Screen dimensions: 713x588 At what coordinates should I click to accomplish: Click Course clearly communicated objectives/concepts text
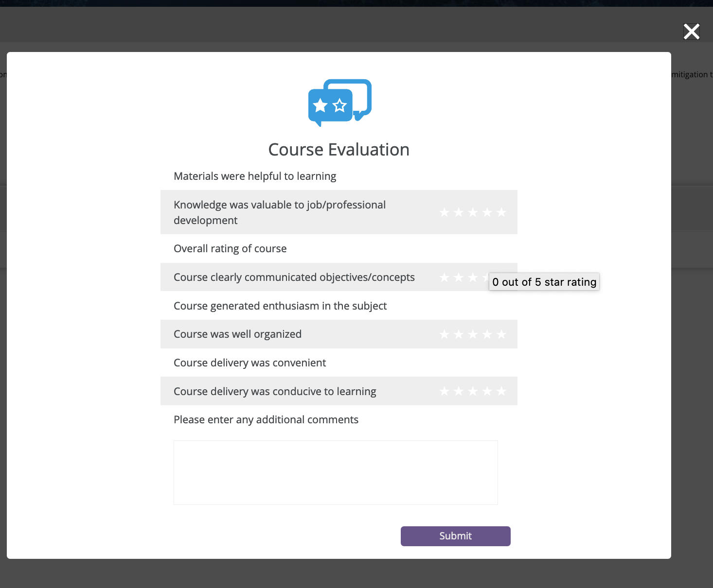click(294, 277)
